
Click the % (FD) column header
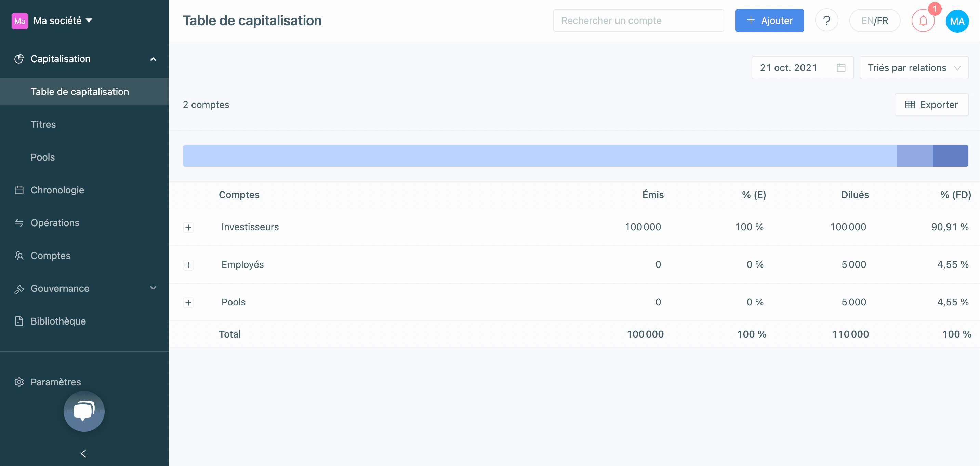pyautogui.click(x=956, y=195)
